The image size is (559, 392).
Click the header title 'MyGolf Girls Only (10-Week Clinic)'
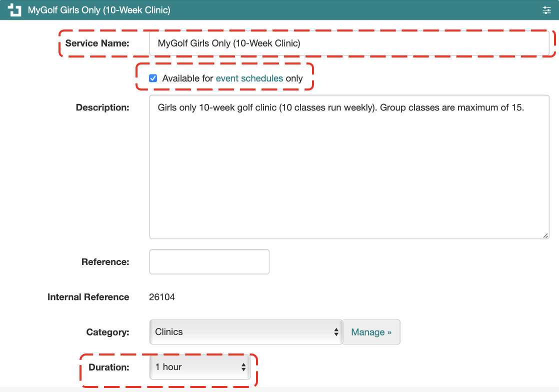(x=99, y=10)
